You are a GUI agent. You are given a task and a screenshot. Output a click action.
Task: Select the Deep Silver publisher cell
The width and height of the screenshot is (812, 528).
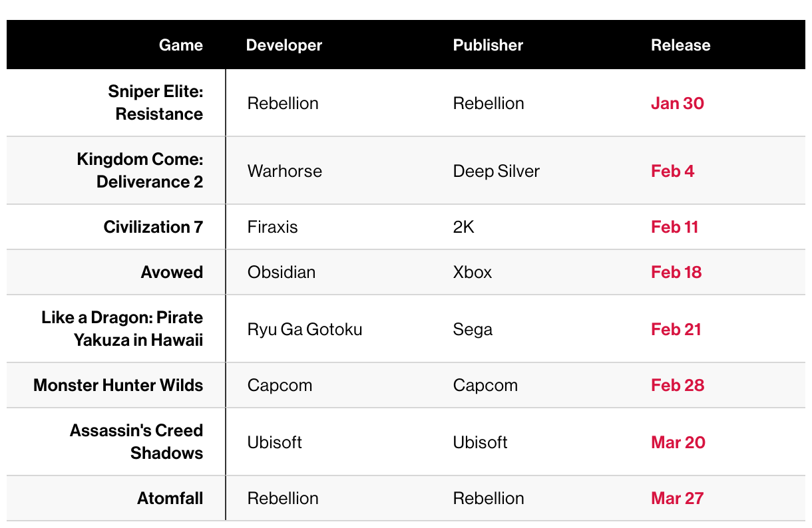(x=496, y=171)
